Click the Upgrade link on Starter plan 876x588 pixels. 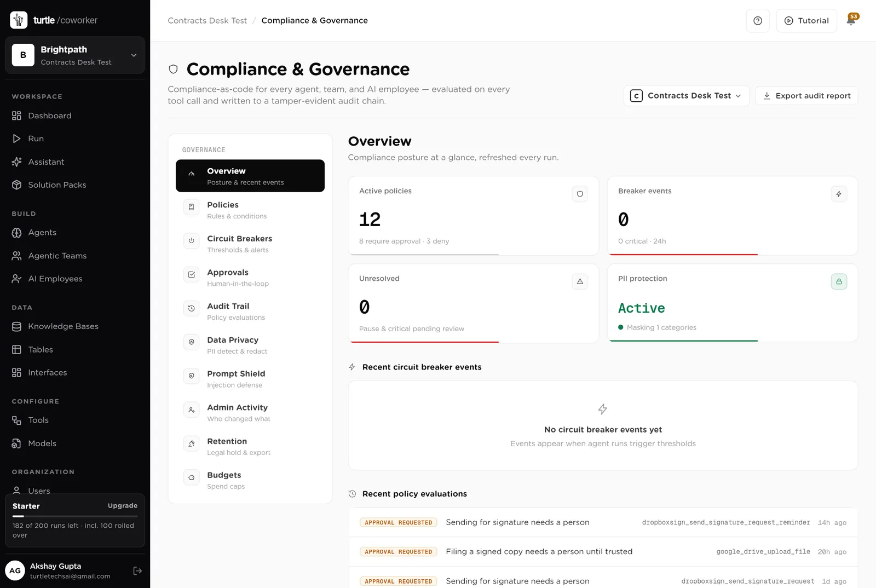tap(123, 506)
